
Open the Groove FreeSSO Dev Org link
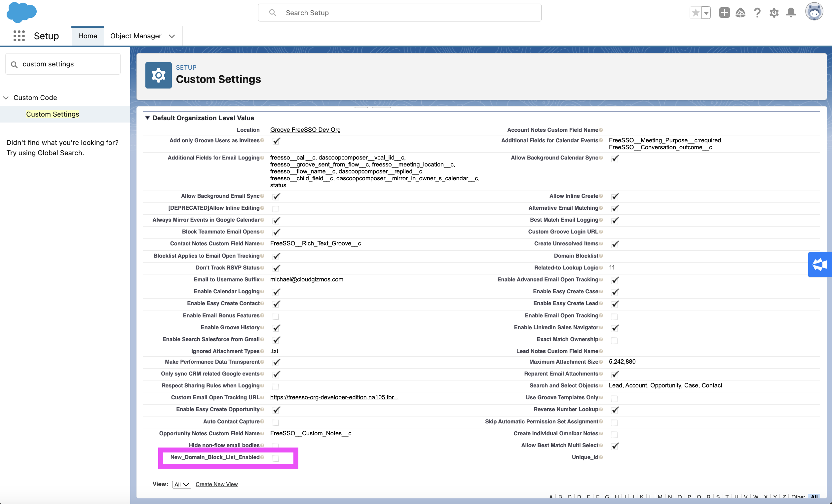click(305, 129)
